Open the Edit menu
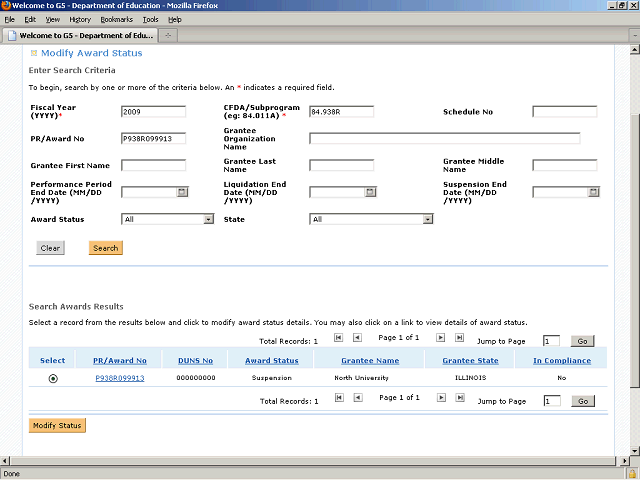640x480 pixels. click(x=30, y=20)
